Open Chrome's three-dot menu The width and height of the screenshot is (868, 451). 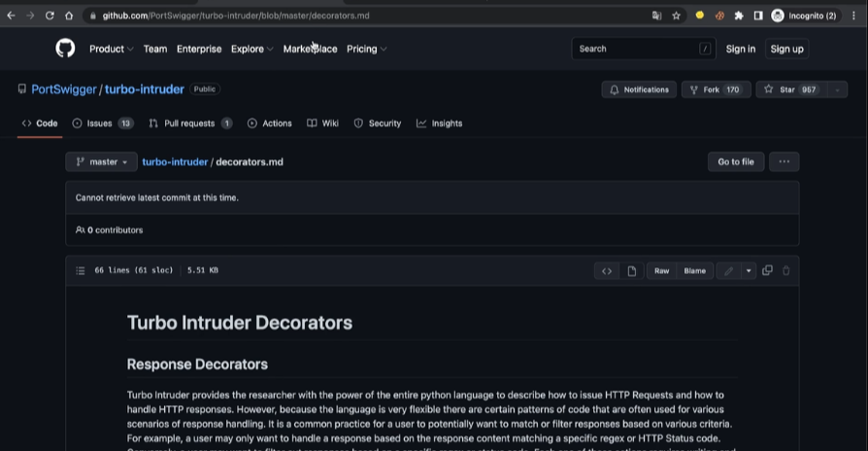pos(853,16)
